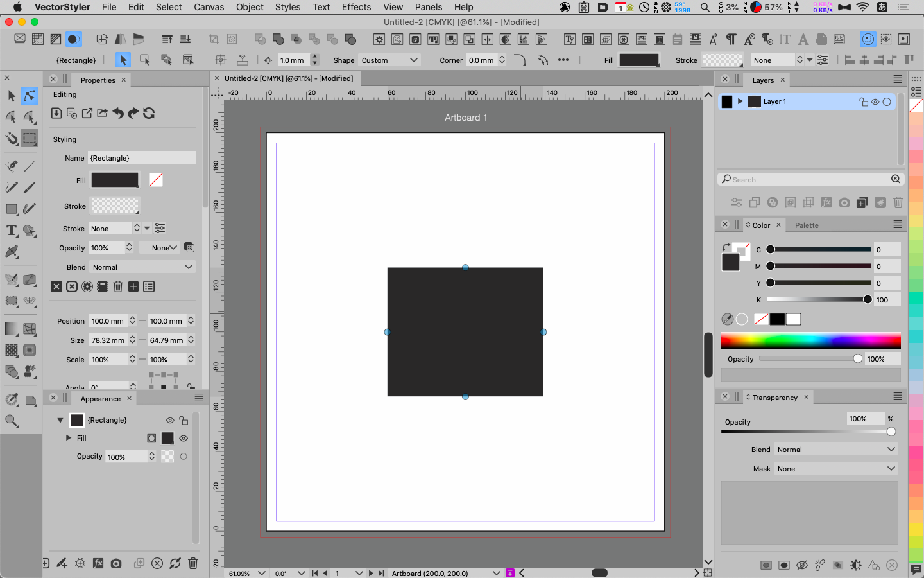Toggle the lock on Layer 1
This screenshot has width=924, height=578.
[864, 101]
